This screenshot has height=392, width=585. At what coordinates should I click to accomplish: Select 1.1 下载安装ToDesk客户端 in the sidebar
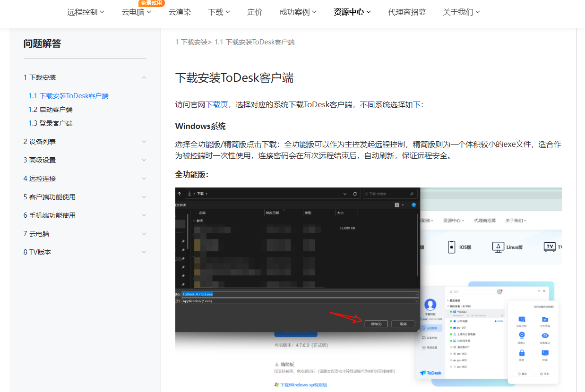(x=69, y=96)
